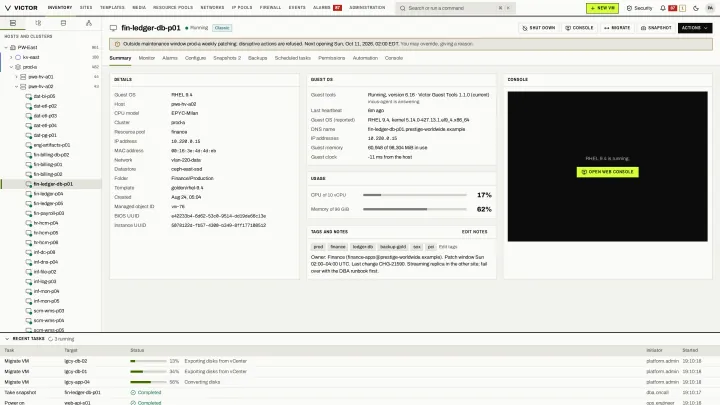Click the CPU usage bar
The width and height of the screenshot is (720, 405).
click(x=415, y=195)
